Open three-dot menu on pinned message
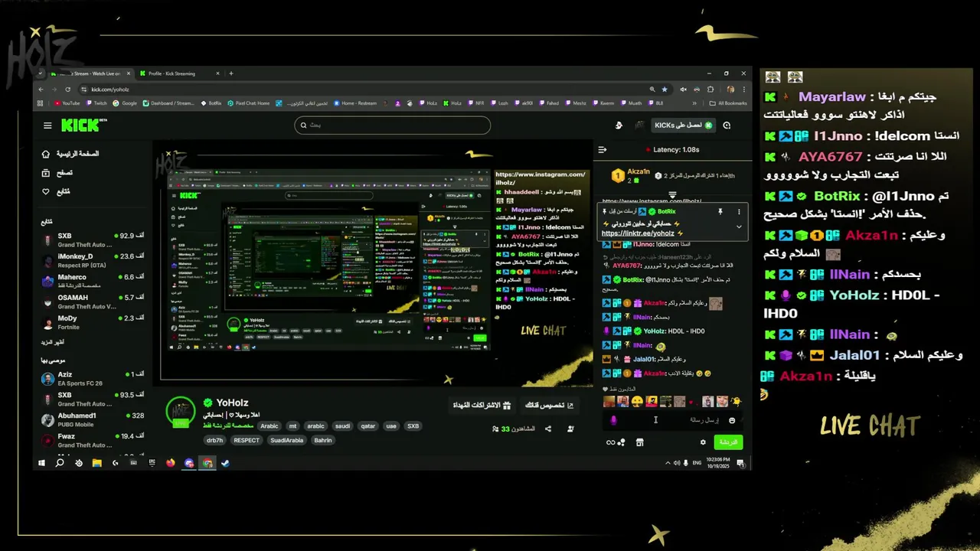Viewport: 980px width, 551px height. coord(739,211)
